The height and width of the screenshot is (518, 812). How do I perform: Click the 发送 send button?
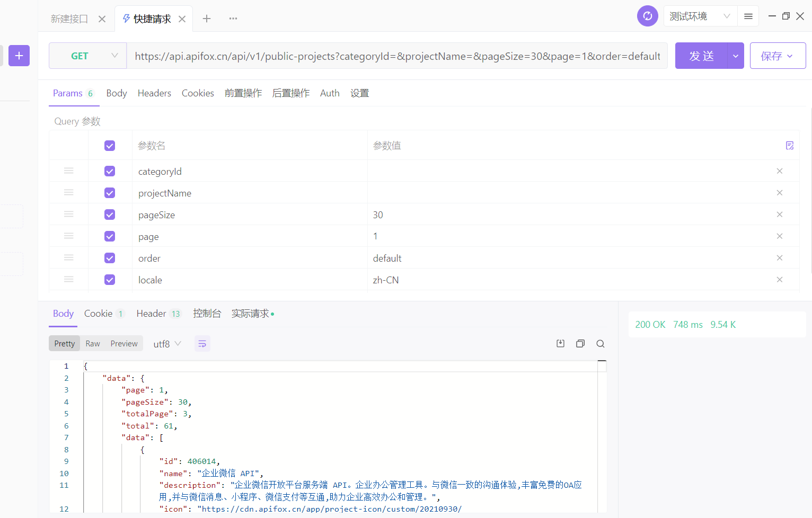point(702,56)
